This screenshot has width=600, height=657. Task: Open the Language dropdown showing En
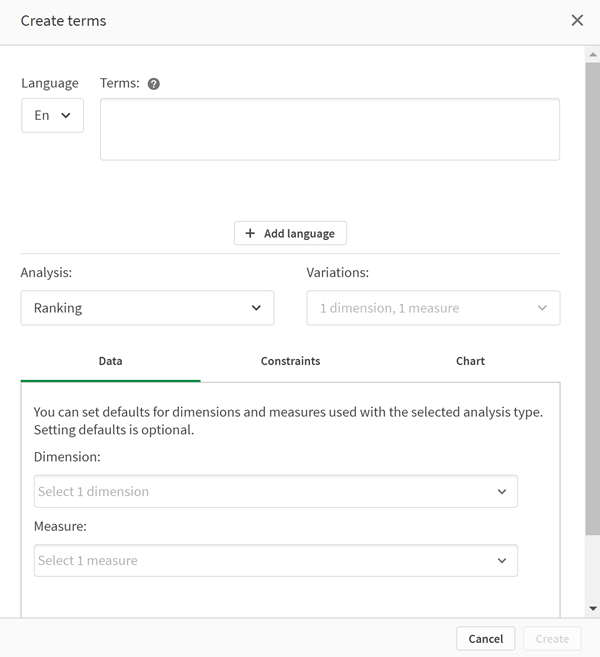(x=52, y=115)
